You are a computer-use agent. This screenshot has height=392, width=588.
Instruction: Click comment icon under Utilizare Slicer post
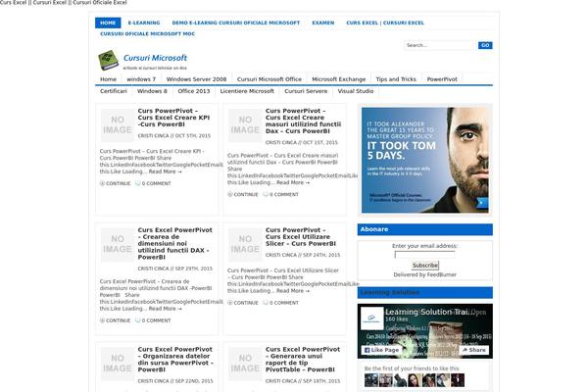pyautogui.click(x=266, y=303)
